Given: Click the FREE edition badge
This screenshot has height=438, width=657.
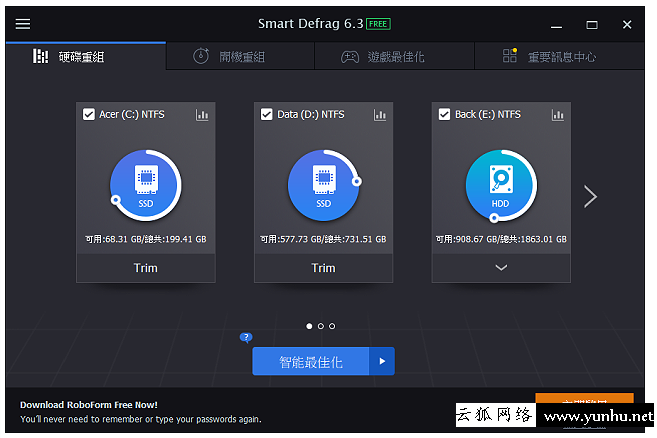Looking at the screenshot, I should point(378,24).
